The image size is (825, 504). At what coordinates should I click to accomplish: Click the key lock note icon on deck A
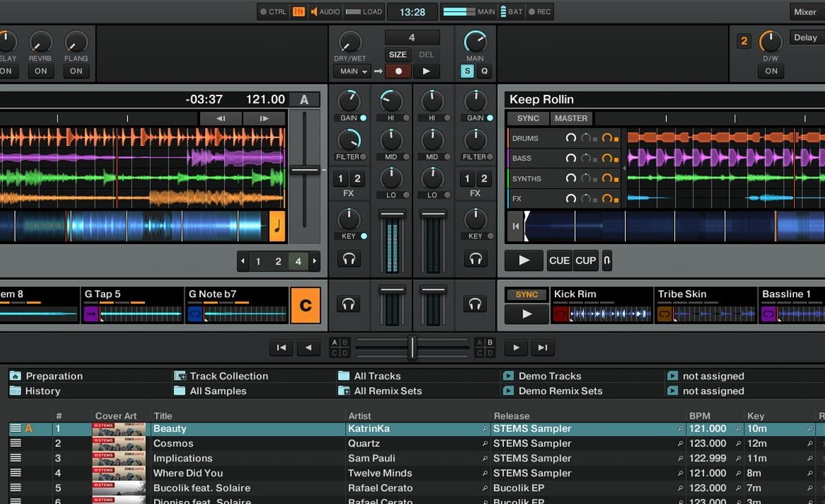click(277, 226)
